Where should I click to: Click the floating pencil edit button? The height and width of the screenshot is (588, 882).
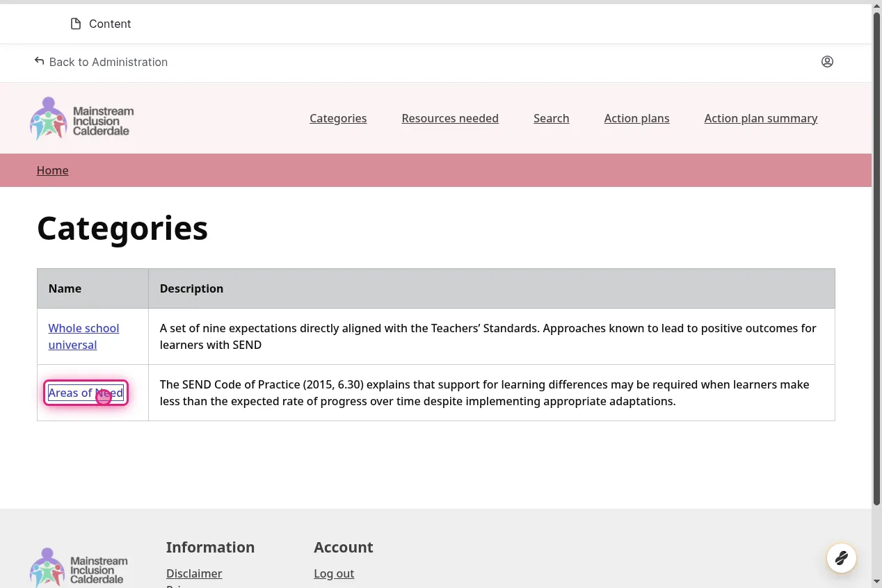(842, 557)
